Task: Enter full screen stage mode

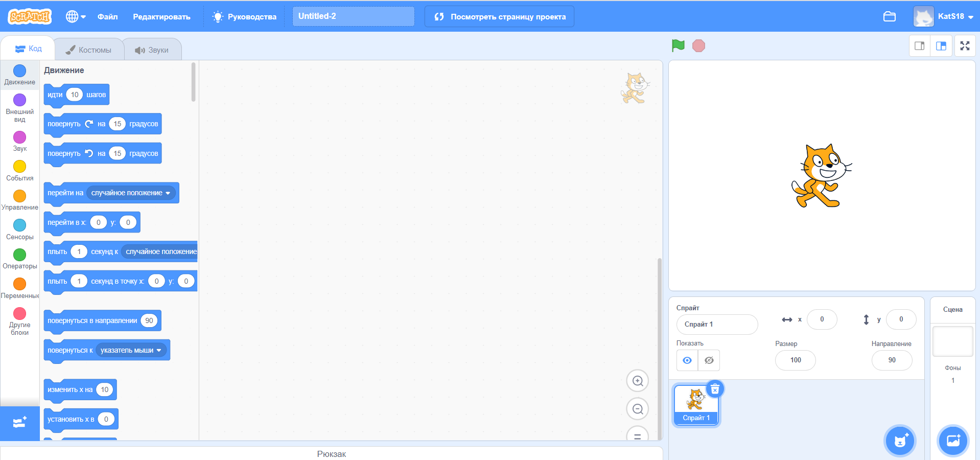Action: [x=965, y=46]
